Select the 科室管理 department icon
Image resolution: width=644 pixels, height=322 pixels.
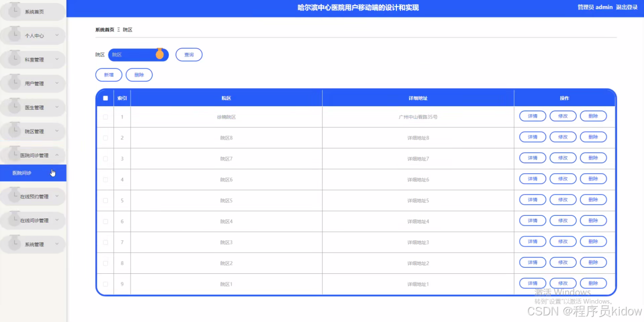[x=14, y=59]
